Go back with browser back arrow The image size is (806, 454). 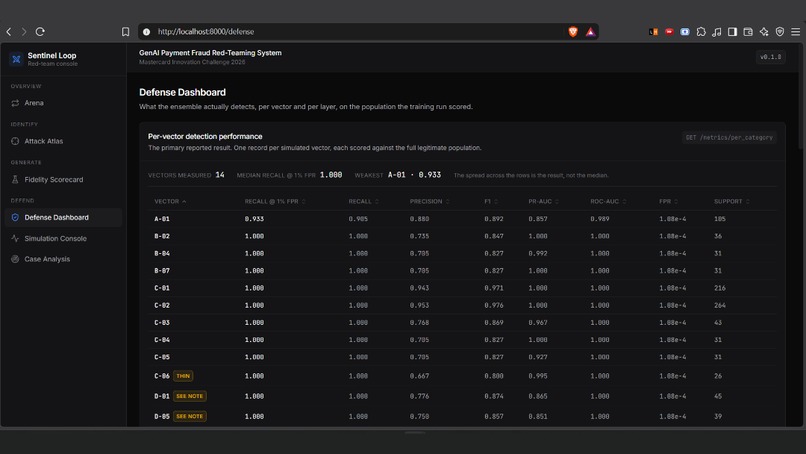[x=9, y=32]
